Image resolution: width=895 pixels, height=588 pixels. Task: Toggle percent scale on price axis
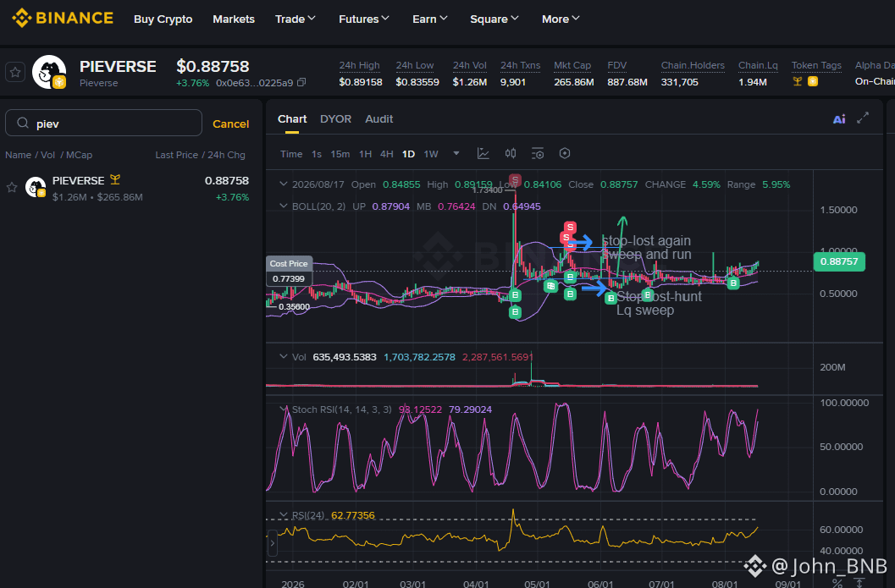[837, 583]
